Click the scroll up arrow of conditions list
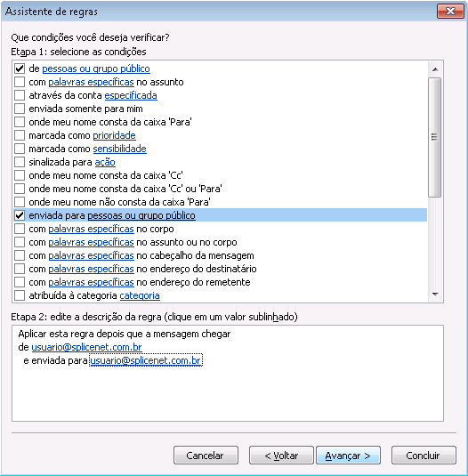Screen dimensions: 468x476 coord(435,69)
